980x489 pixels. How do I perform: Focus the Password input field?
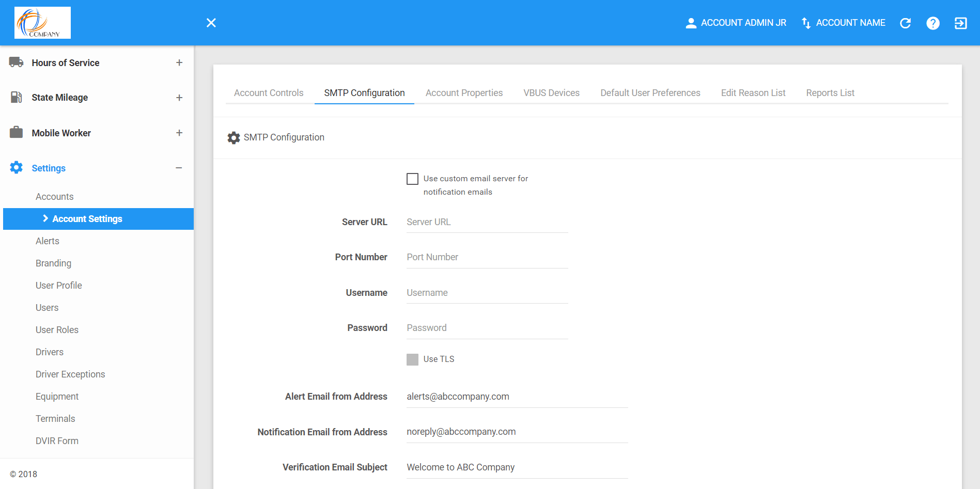487,328
